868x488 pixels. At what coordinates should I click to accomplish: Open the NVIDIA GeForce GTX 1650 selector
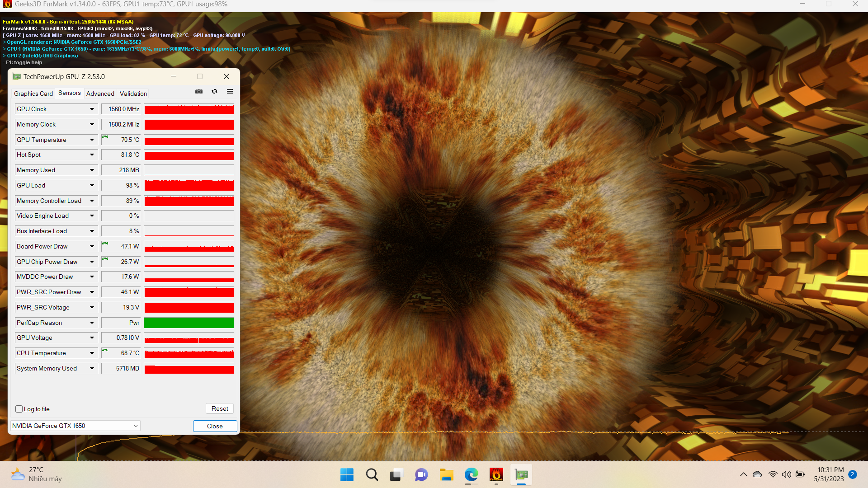coord(75,426)
